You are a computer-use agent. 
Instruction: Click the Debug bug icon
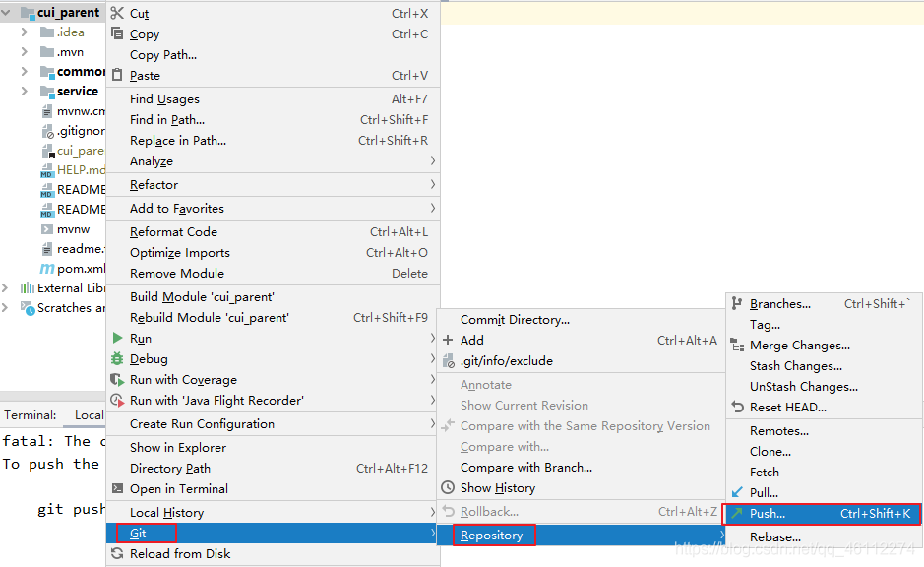[117, 358]
